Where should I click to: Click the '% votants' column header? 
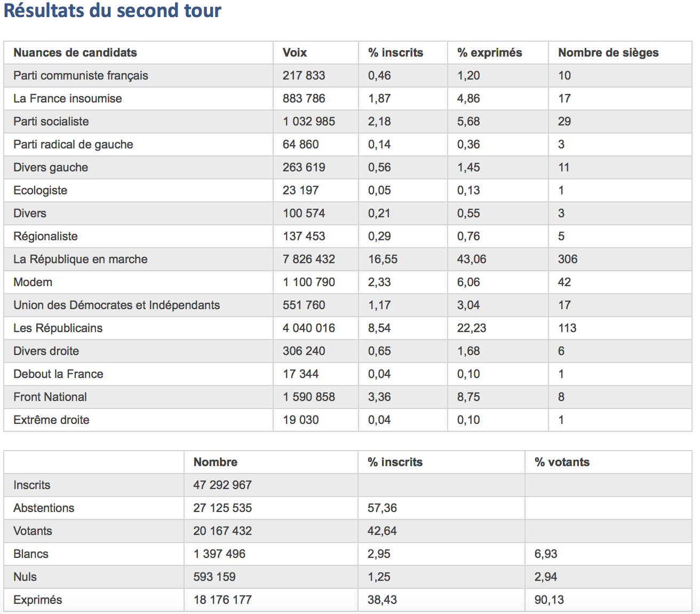coord(562,462)
